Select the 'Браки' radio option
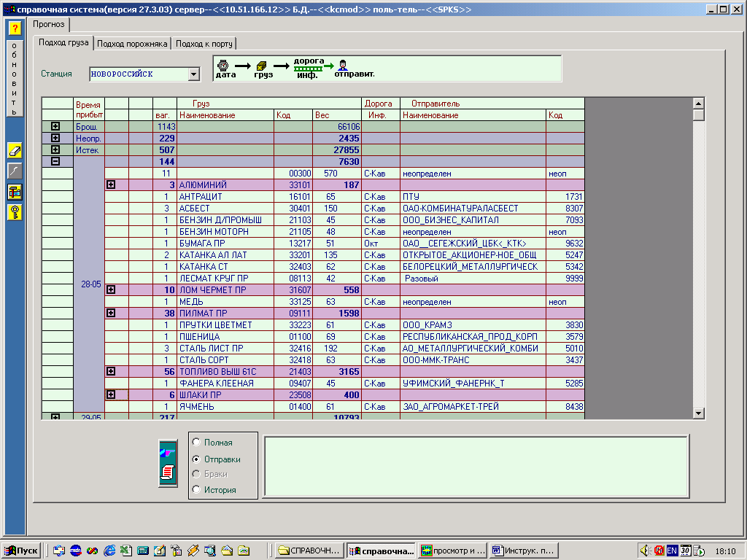The image size is (747, 560). (196, 474)
